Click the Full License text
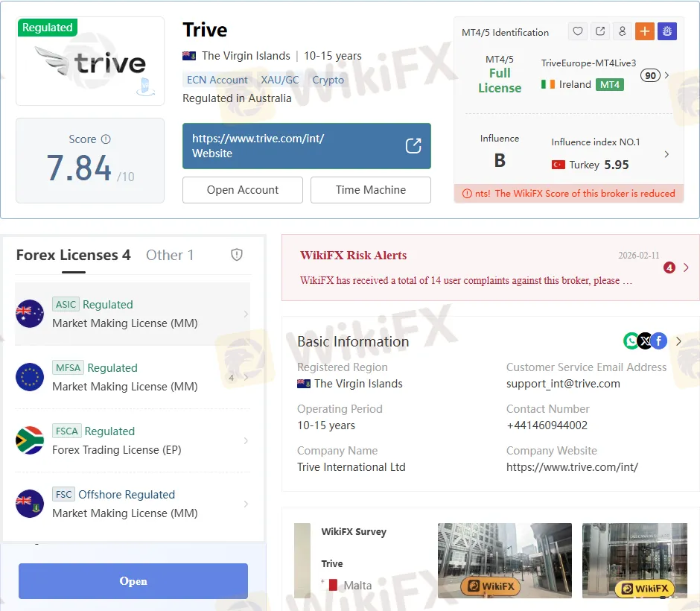This screenshot has height=611, width=700. click(500, 80)
